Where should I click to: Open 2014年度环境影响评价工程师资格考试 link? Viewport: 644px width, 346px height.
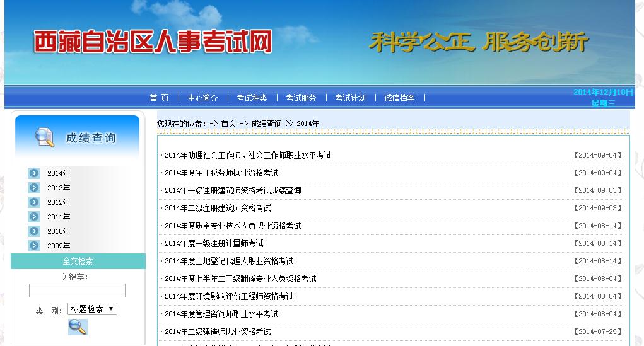[229, 296]
